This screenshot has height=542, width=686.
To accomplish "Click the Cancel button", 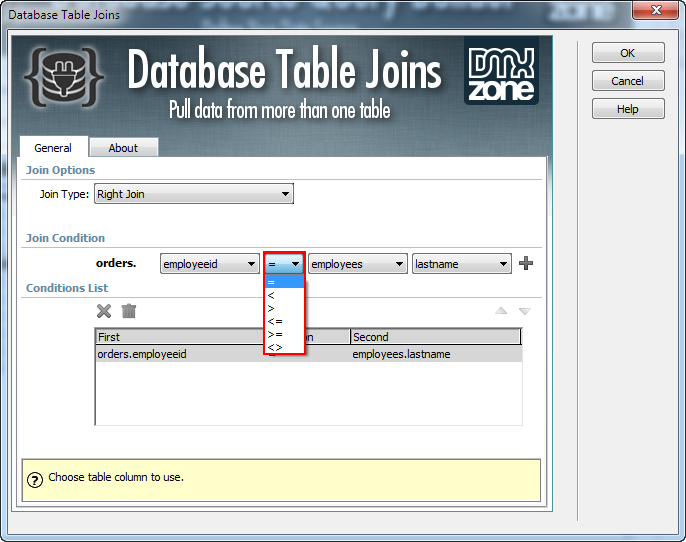I will (x=628, y=81).
